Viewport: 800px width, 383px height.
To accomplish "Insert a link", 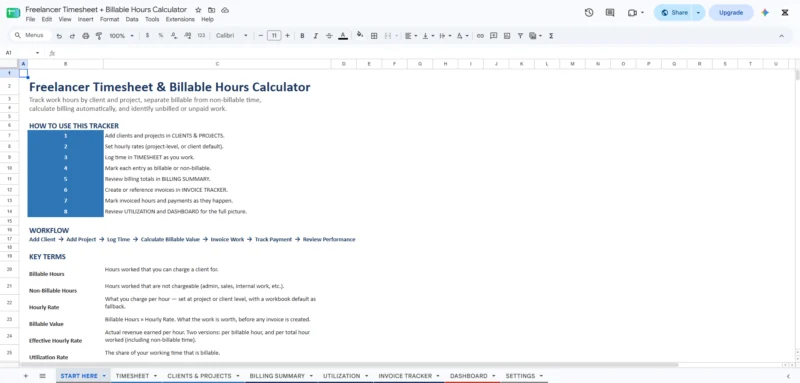I will [480, 36].
